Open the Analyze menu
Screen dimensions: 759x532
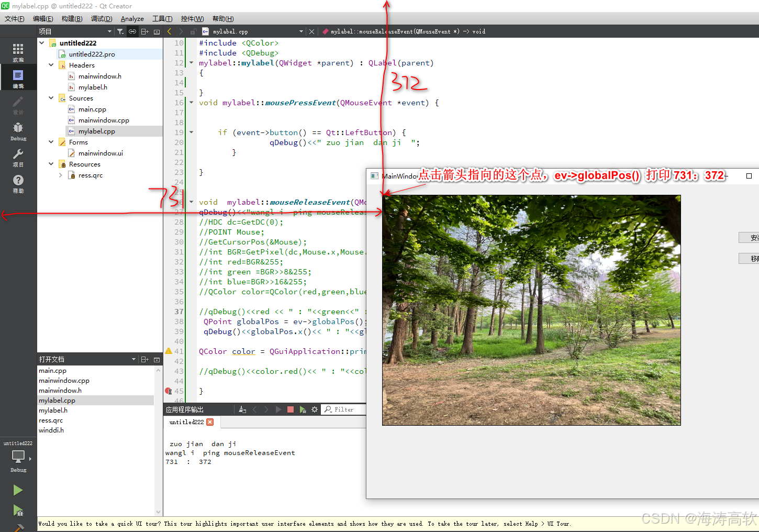pyautogui.click(x=132, y=18)
